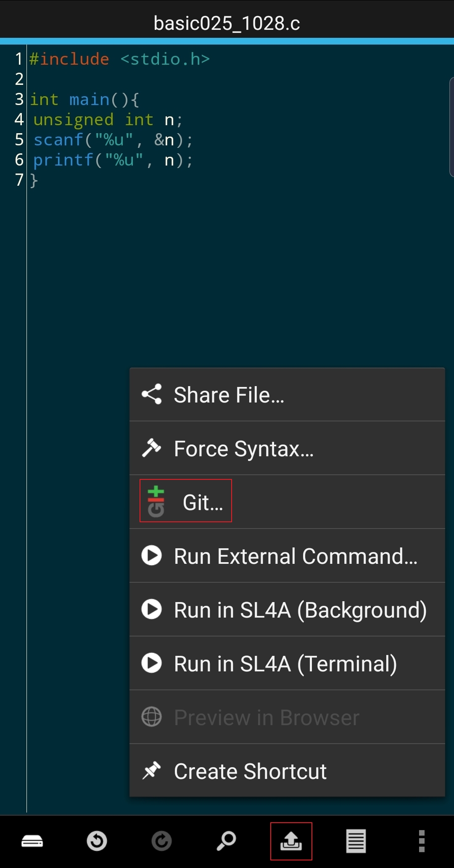Open the three-dot overflow menu
Image resolution: width=454 pixels, height=868 pixels.
(422, 841)
